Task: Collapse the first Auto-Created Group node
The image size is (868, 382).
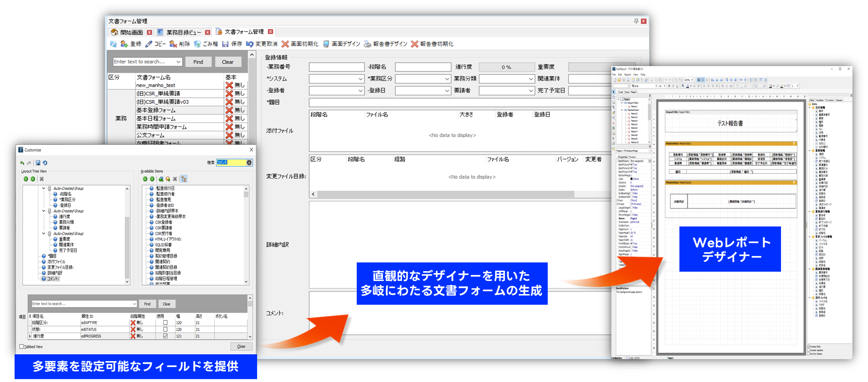Action: click(44, 189)
